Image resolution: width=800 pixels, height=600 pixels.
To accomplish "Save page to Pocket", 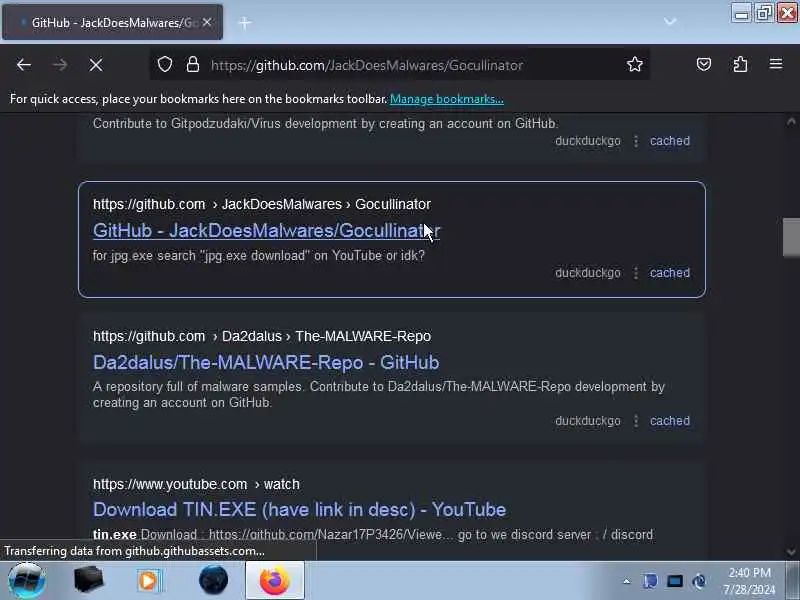I will 704,64.
